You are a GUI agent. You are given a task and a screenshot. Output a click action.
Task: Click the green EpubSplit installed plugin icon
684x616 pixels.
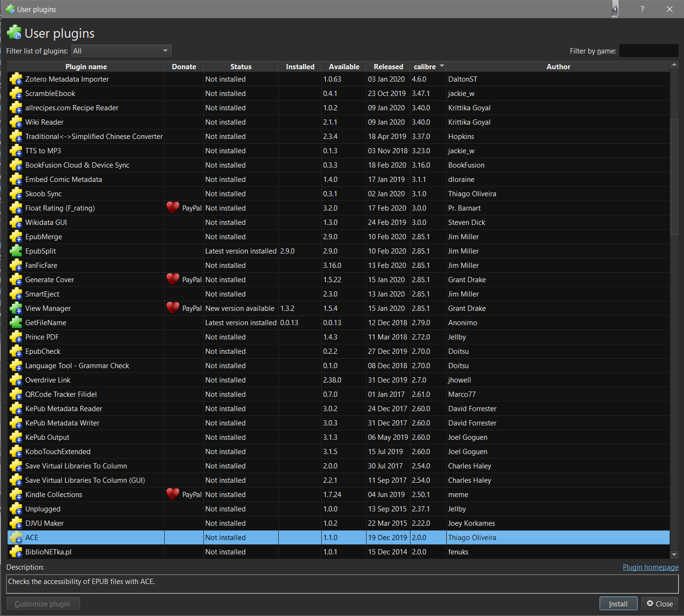click(x=16, y=251)
